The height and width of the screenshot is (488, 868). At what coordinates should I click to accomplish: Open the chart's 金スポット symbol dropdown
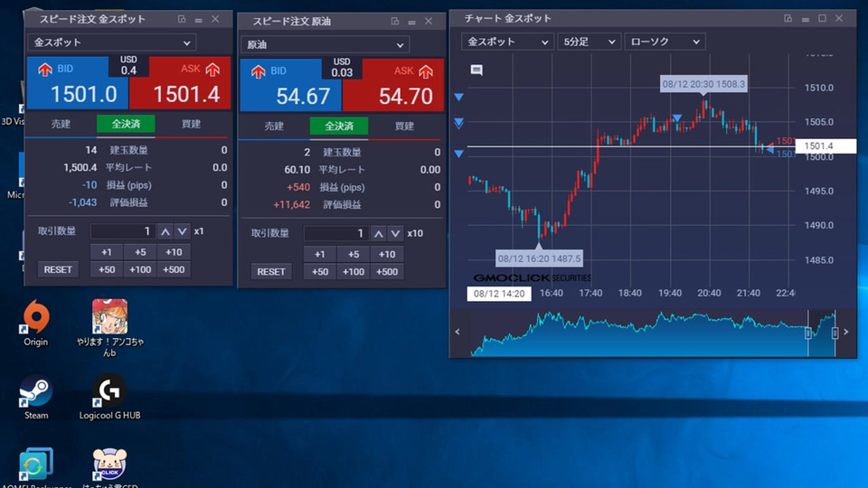point(507,42)
